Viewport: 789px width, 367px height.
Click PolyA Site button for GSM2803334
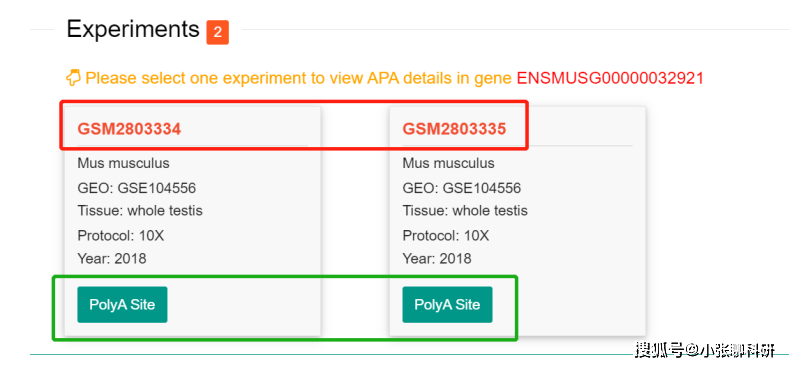tap(122, 305)
